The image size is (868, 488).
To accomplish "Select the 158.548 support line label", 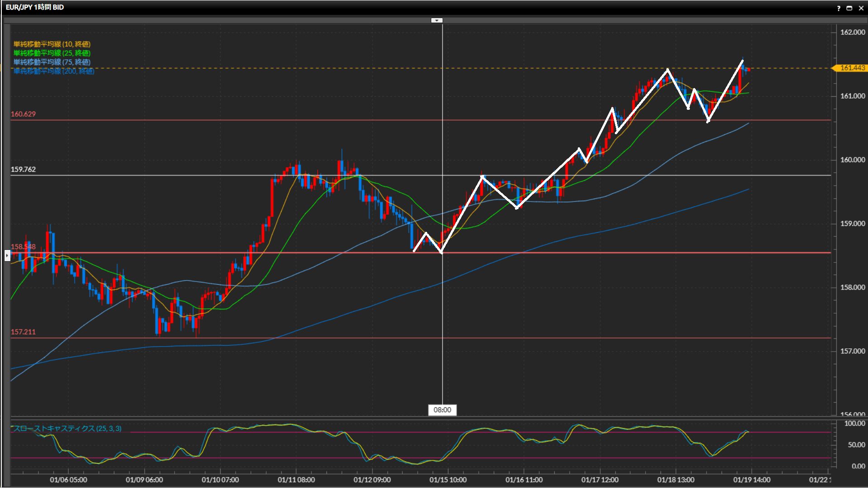I will [23, 247].
